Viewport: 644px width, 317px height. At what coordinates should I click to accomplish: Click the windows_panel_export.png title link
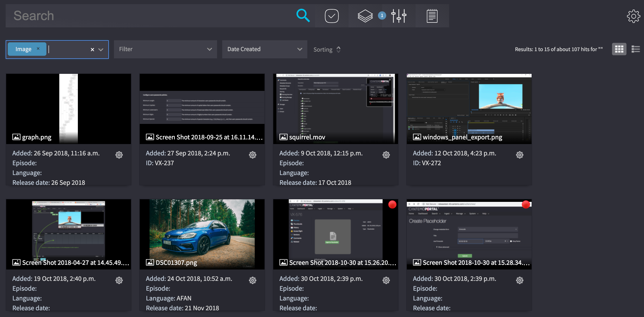coord(463,137)
